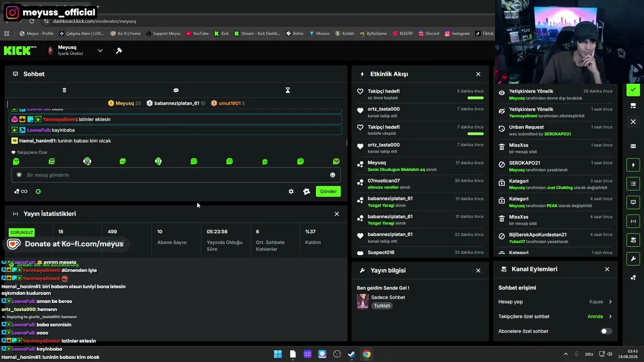Open the BLEERP bookmark
The width and height of the screenshot is (644, 362).
click(403, 34)
